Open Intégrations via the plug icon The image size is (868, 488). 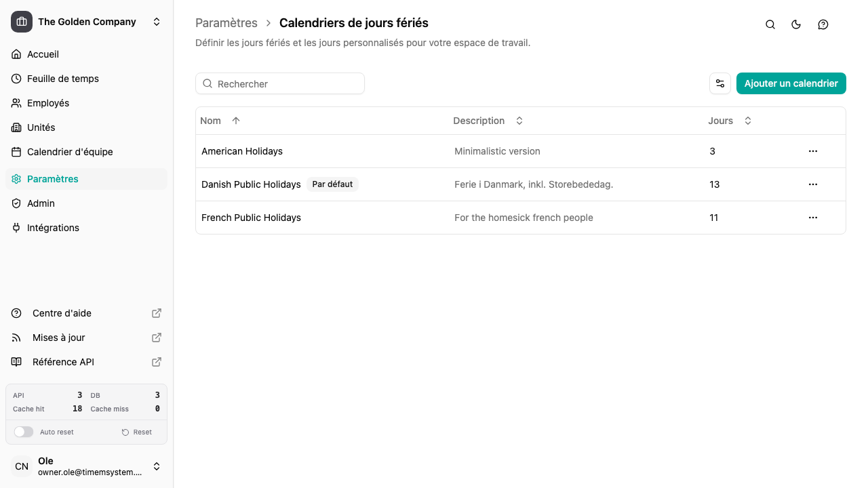click(16, 228)
